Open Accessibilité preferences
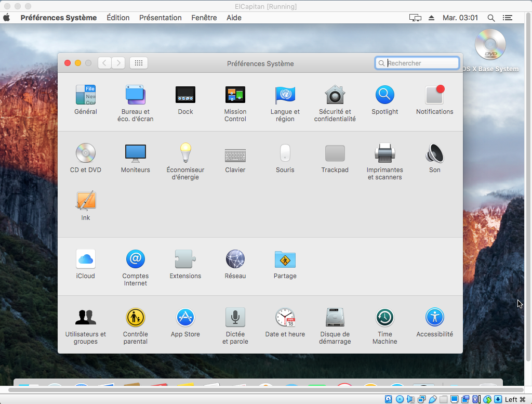Image resolution: width=532 pixels, height=404 pixels. click(x=435, y=322)
